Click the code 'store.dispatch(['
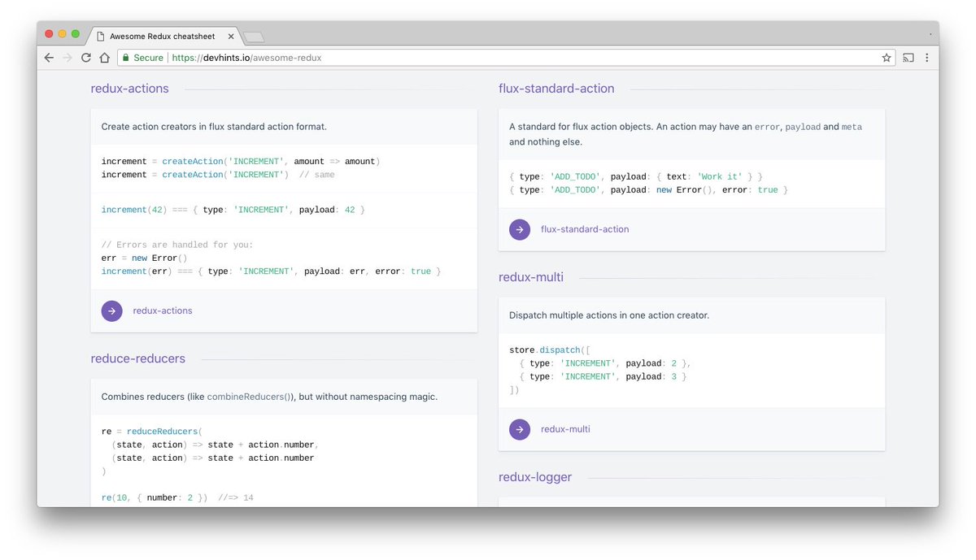976x560 pixels. coord(550,350)
